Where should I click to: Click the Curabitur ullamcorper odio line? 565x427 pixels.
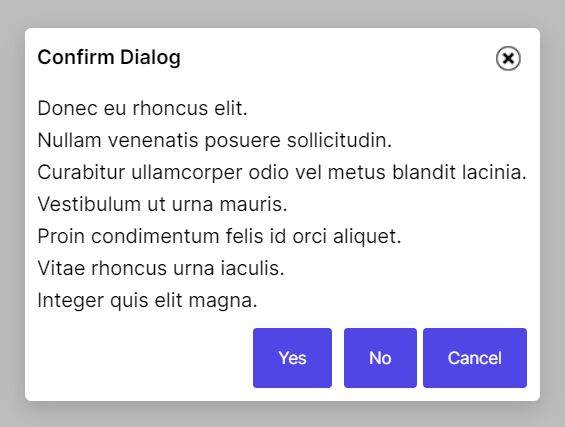(282, 172)
